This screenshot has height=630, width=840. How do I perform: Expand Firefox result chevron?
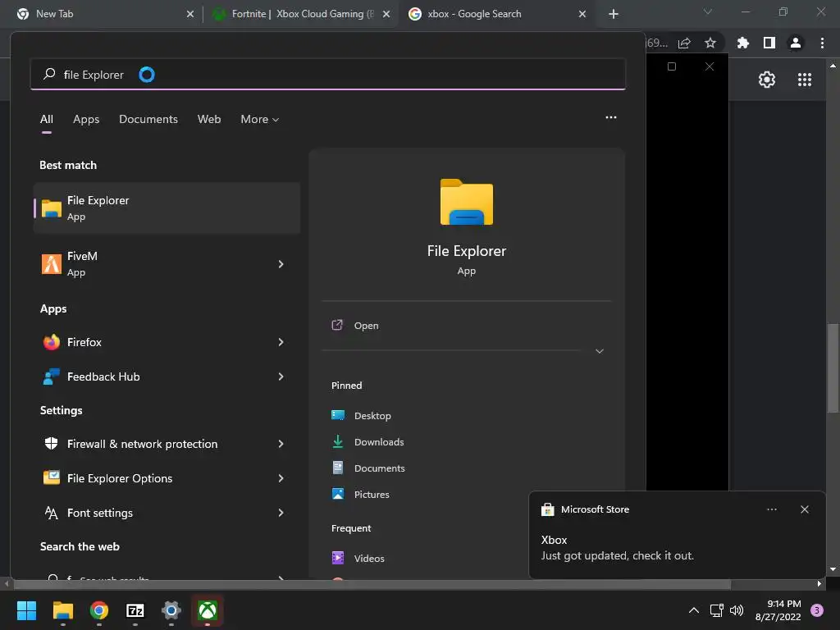[x=281, y=342]
